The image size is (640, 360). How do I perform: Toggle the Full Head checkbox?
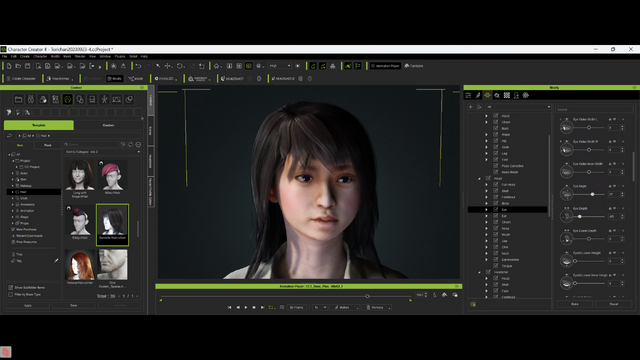click(x=496, y=184)
